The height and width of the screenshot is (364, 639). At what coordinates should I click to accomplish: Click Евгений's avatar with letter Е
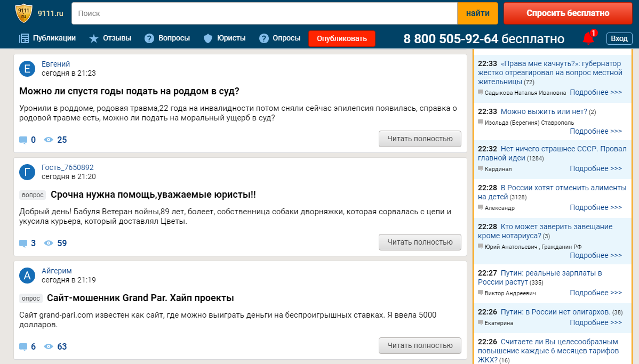coord(27,68)
